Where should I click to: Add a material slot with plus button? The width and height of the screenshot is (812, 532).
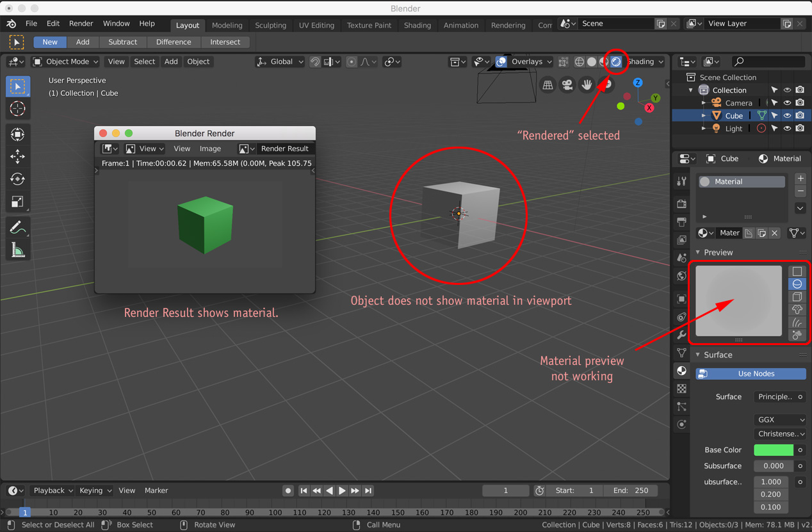pos(800,179)
